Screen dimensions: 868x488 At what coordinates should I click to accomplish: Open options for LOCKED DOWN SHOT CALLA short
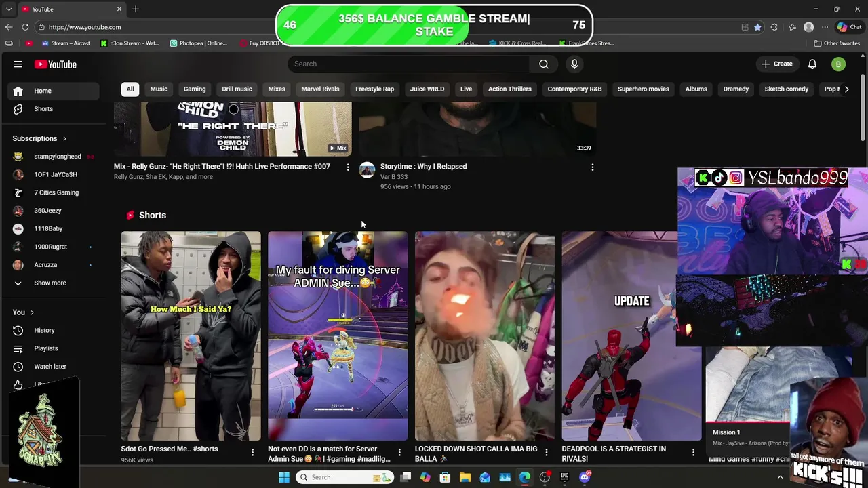point(547,452)
